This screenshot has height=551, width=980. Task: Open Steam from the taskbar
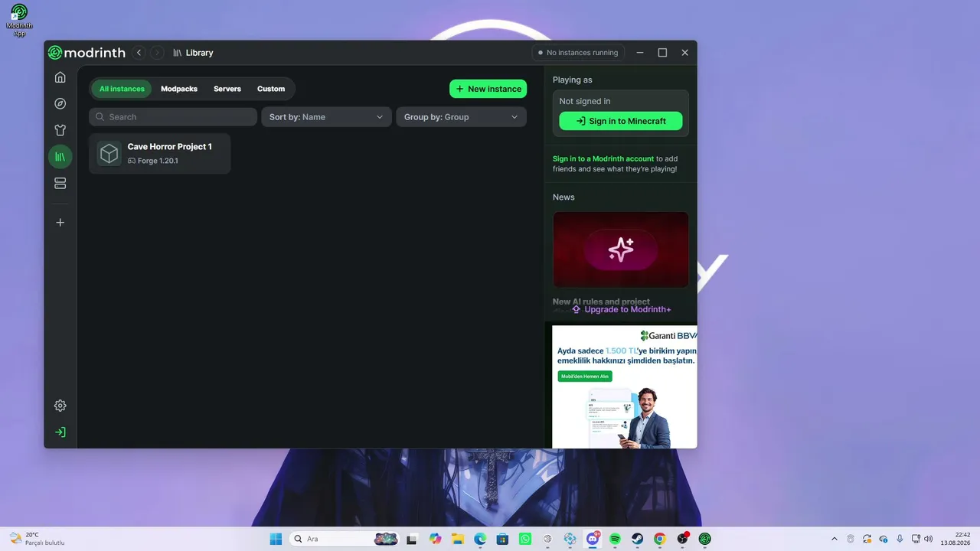[x=637, y=539]
